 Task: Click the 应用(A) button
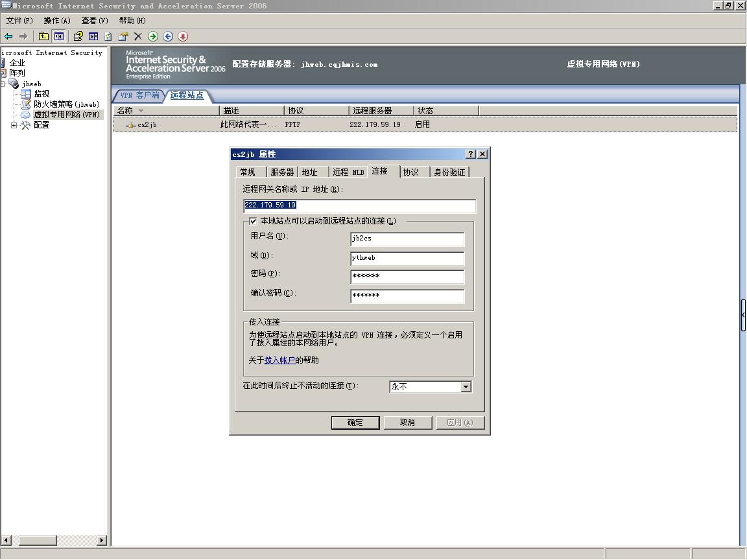coord(460,423)
